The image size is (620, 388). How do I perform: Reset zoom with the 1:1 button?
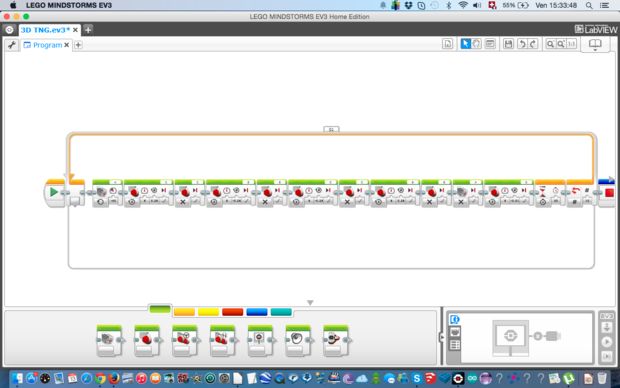point(571,44)
